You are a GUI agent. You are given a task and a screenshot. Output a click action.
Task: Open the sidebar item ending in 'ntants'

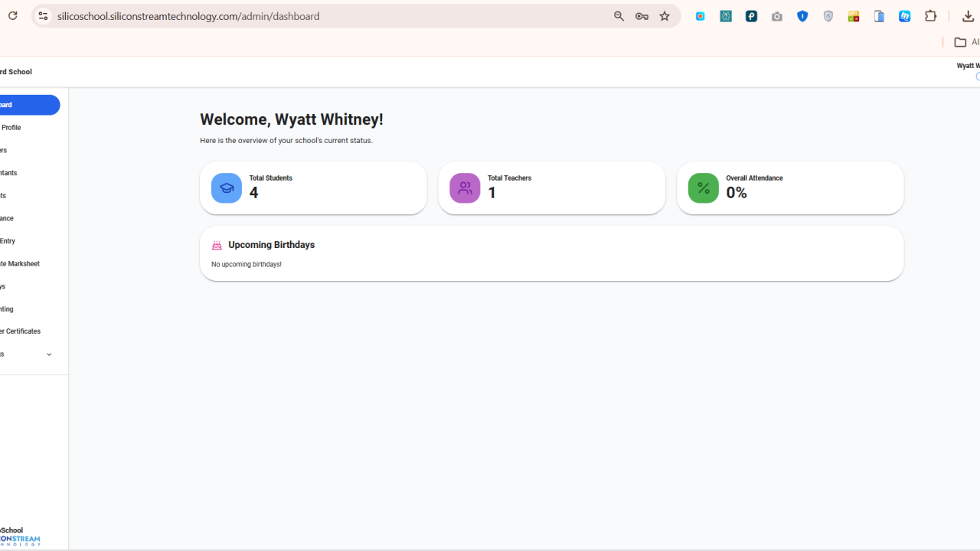tap(29, 173)
